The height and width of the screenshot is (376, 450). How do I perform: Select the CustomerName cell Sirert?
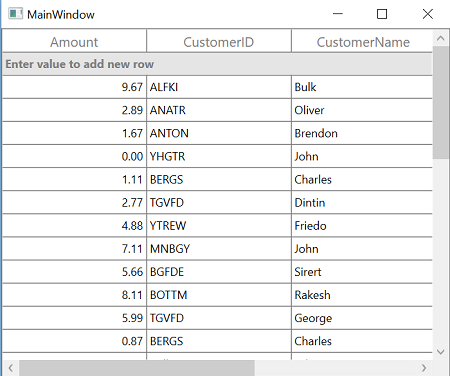click(x=362, y=272)
